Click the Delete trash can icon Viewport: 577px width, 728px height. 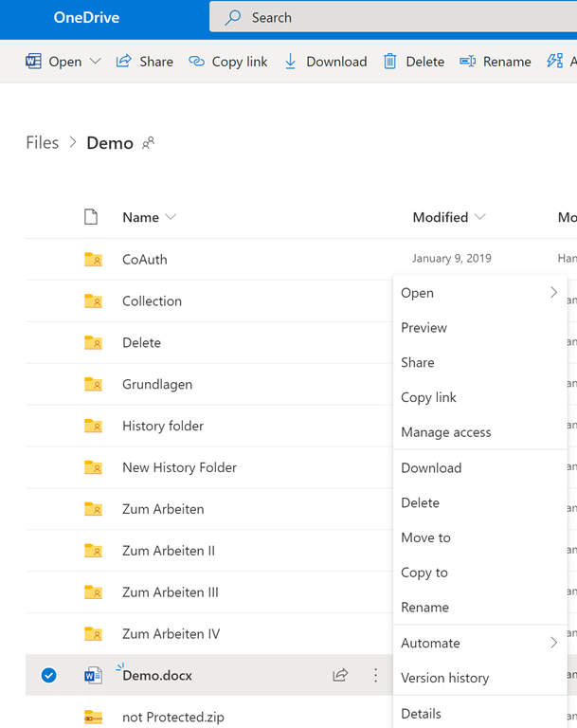[x=389, y=62]
